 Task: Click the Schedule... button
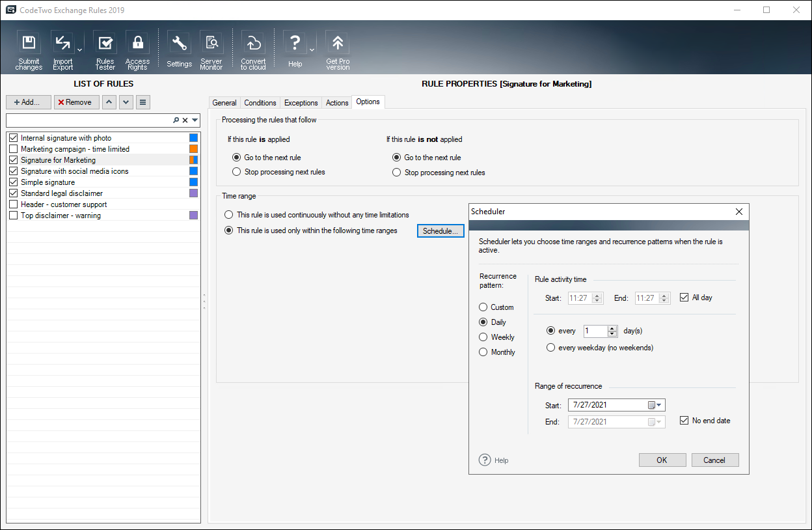pyautogui.click(x=440, y=231)
